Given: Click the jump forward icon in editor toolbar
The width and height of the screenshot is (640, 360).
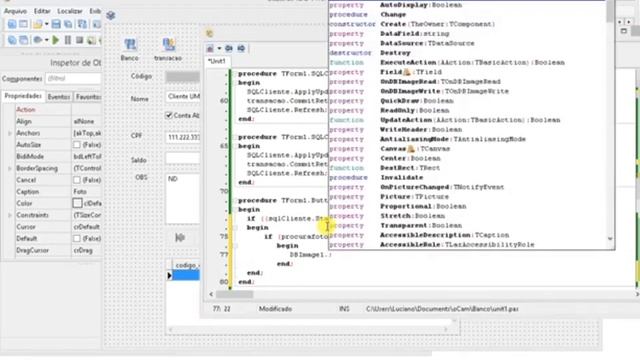Looking at the screenshot, I should click(241, 49).
